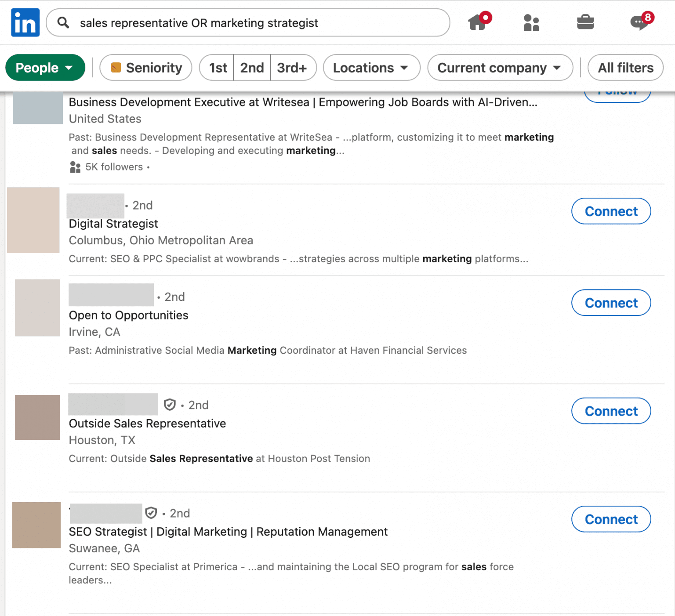Open Messaging with 8 unread messages
675x616 pixels.
640,23
